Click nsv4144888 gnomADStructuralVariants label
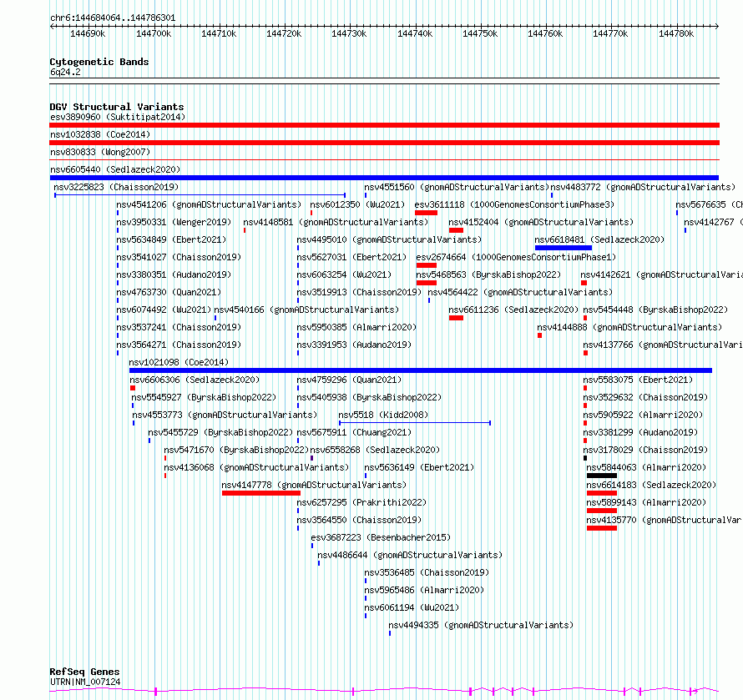The image size is (743, 700). (629, 327)
